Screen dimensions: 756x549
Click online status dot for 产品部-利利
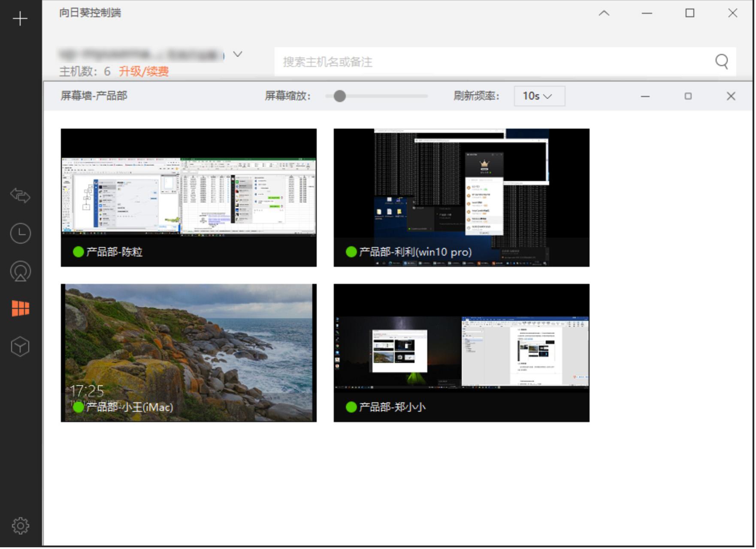(x=352, y=252)
